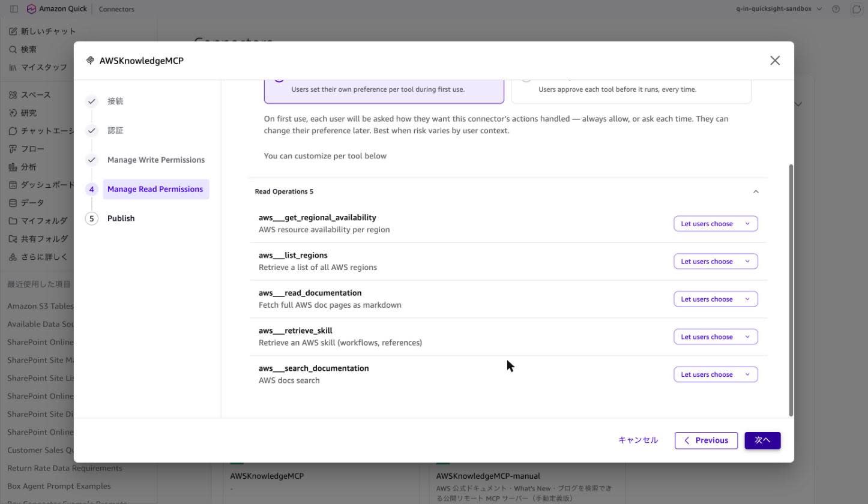
Task: Click the aws___read_documentation tool name
Action: point(310,293)
